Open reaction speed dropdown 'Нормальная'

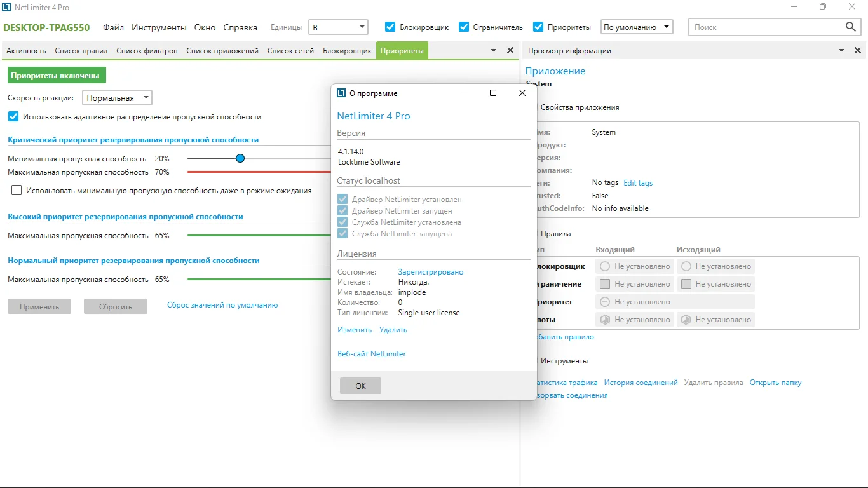tap(117, 98)
